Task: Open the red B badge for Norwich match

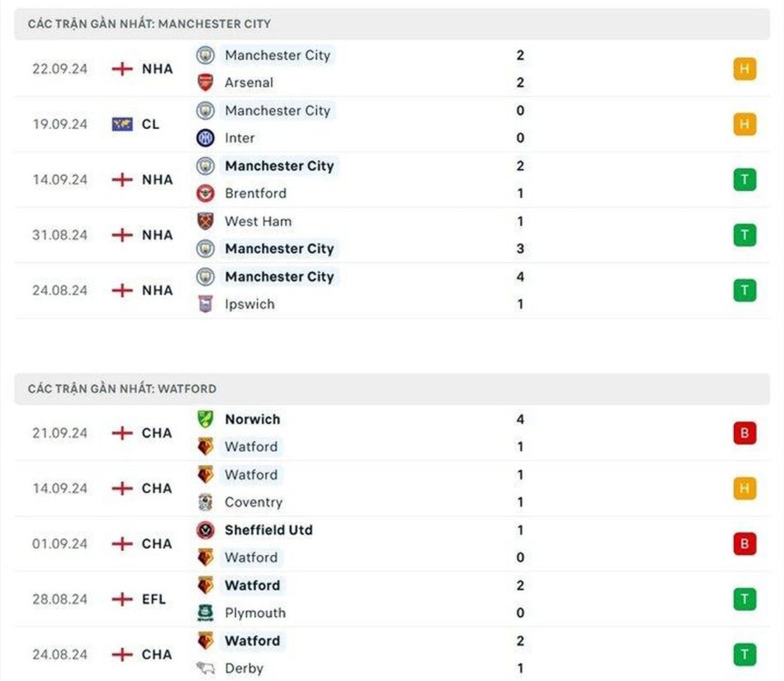Action: pos(744,433)
